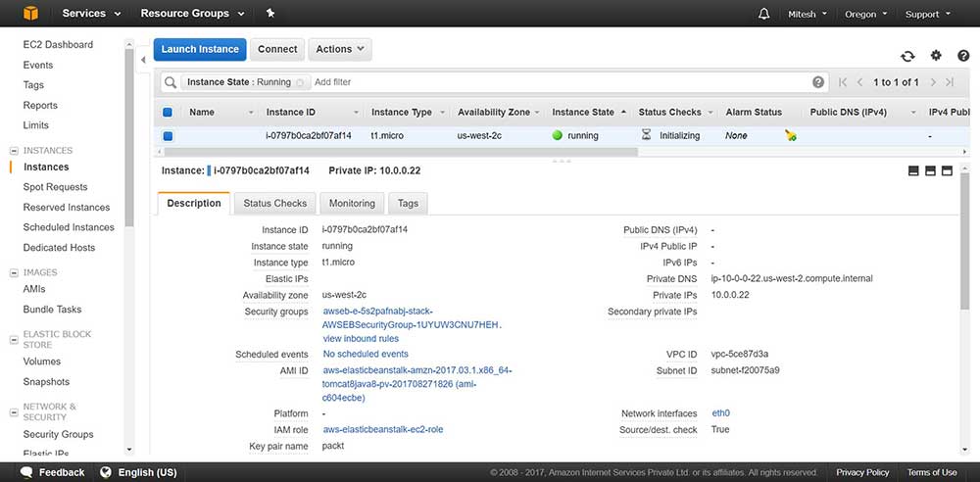
Task: Toggle checkbox for instance i-0797b0ca2bf07af14
Action: (168, 136)
